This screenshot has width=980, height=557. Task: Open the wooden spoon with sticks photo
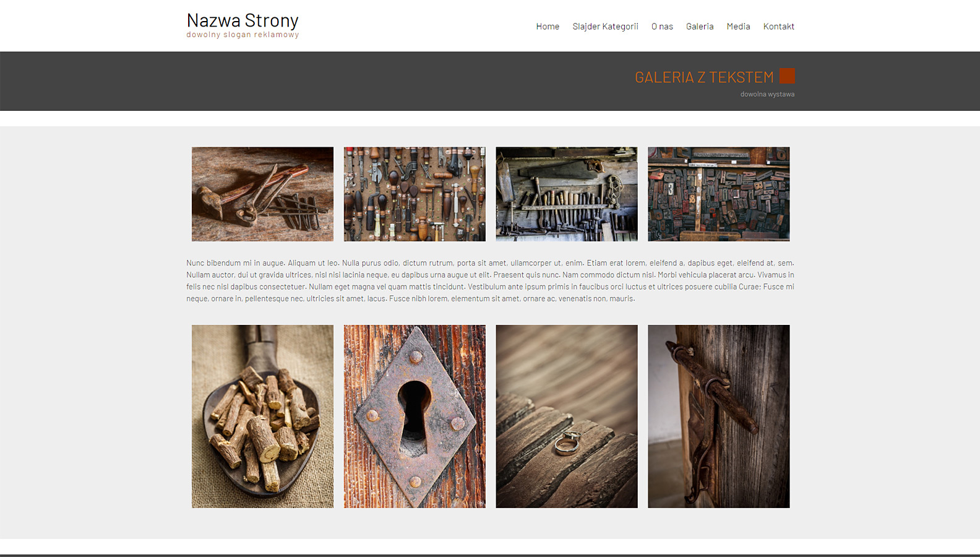262,416
